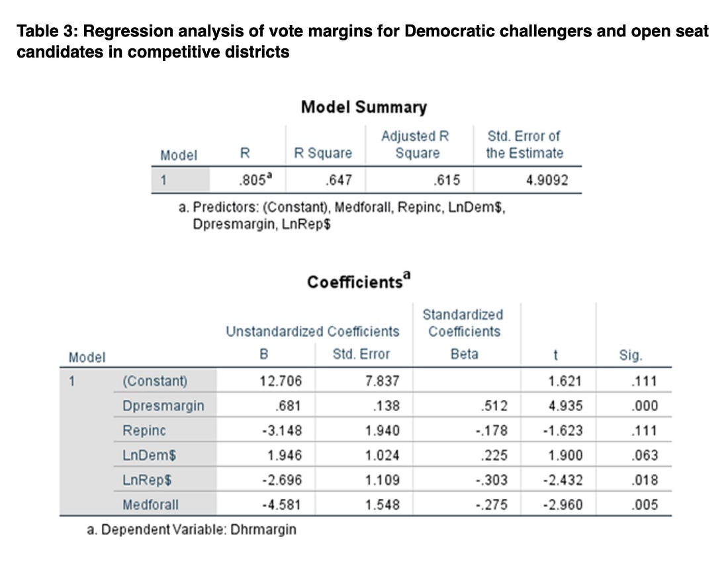Click the Model Summary title
The image size is (728, 566).
(363, 107)
